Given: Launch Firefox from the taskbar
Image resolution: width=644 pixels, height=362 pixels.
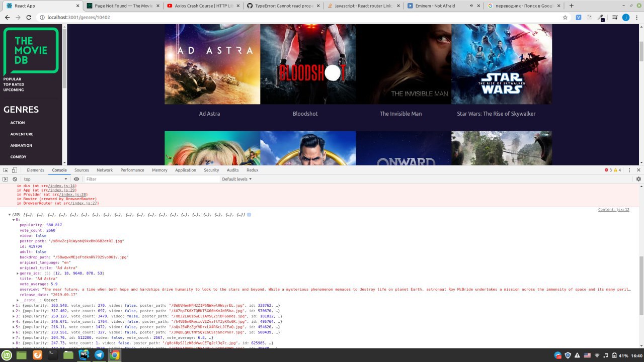Looking at the screenshot, I should click(x=38, y=355).
